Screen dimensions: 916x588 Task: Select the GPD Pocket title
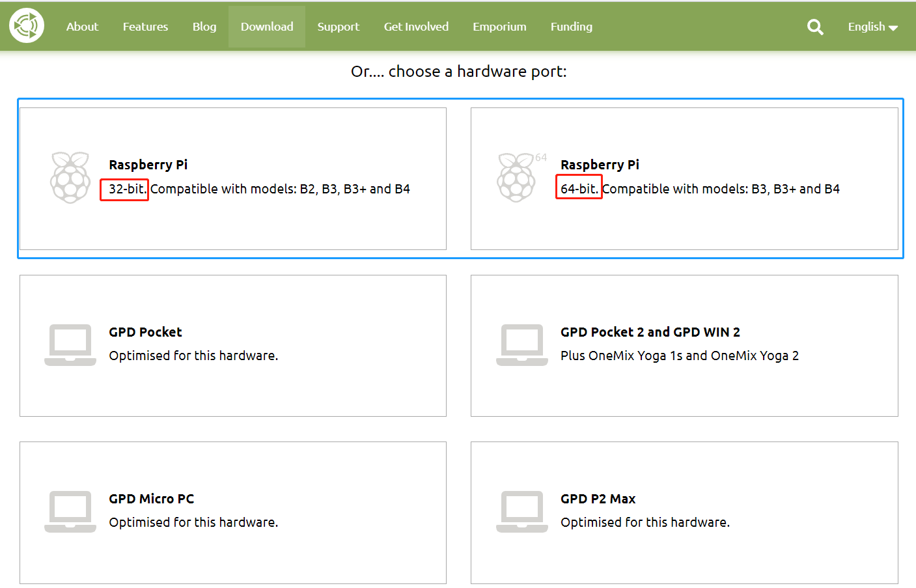click(x=145, y=332)
